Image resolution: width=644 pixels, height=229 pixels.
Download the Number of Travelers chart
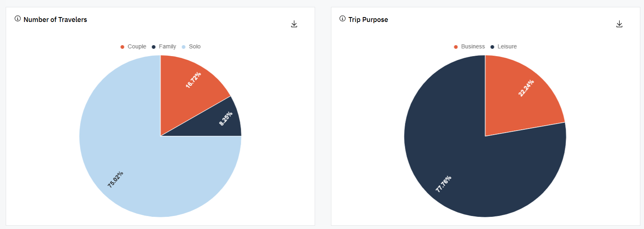(x=294, y=24)
